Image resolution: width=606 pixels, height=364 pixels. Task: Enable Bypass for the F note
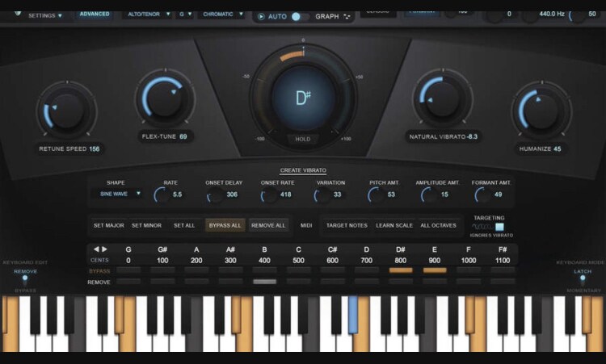[x=469, y=270]
